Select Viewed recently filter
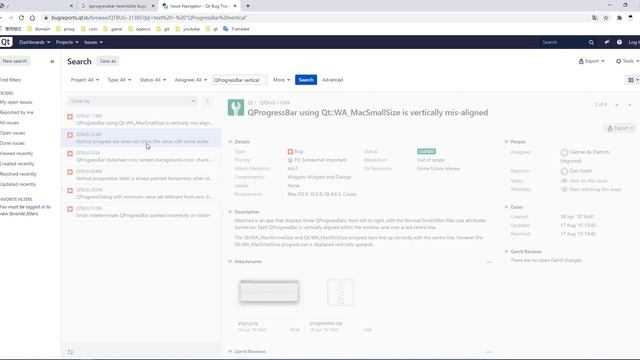The image size is (640, 360). pyautogui.click(x=16, y=153)
